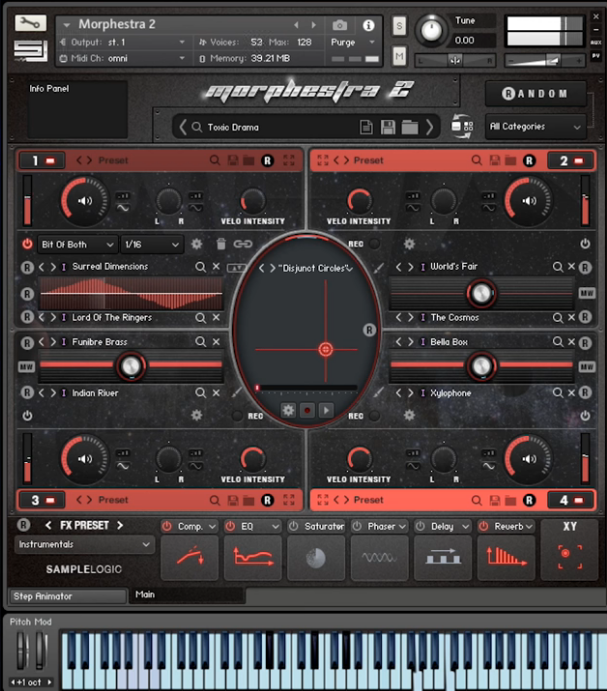Mute the instrument with M button

point(399,56)
